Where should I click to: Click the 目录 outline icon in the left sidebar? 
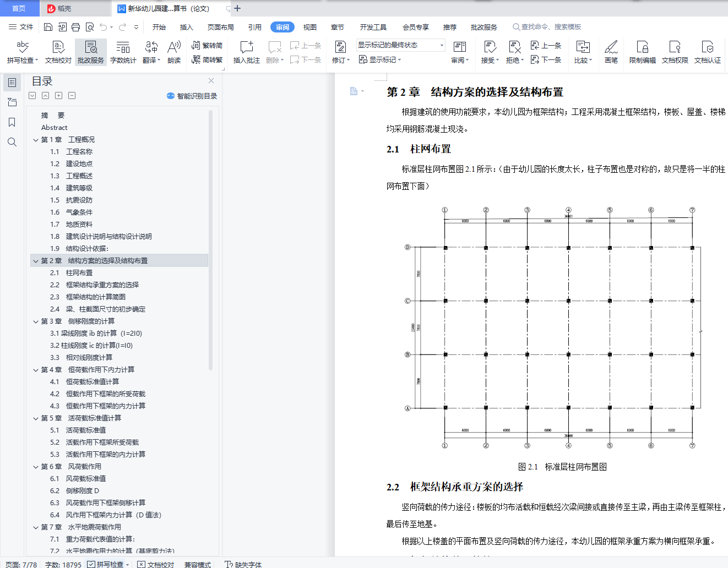pyautogui.click(x=12, y=83)
